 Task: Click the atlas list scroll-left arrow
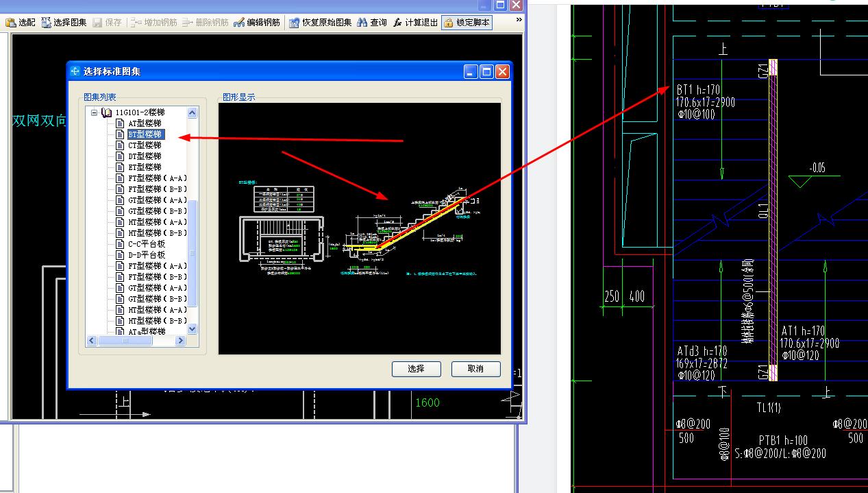pyautogui.click(x=91, y=341)
